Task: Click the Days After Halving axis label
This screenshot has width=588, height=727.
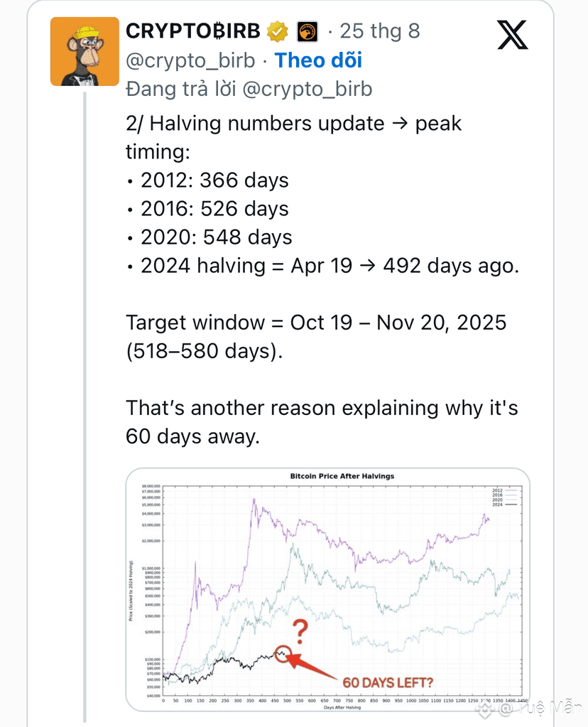Action: (x=342, y=708)
